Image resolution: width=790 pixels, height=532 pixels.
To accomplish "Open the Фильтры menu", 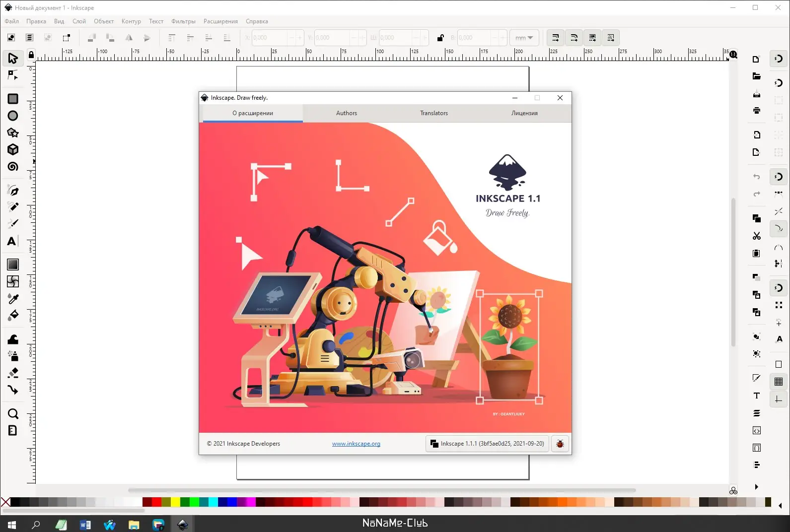I will pyautogui.click(x=183, y=21).
